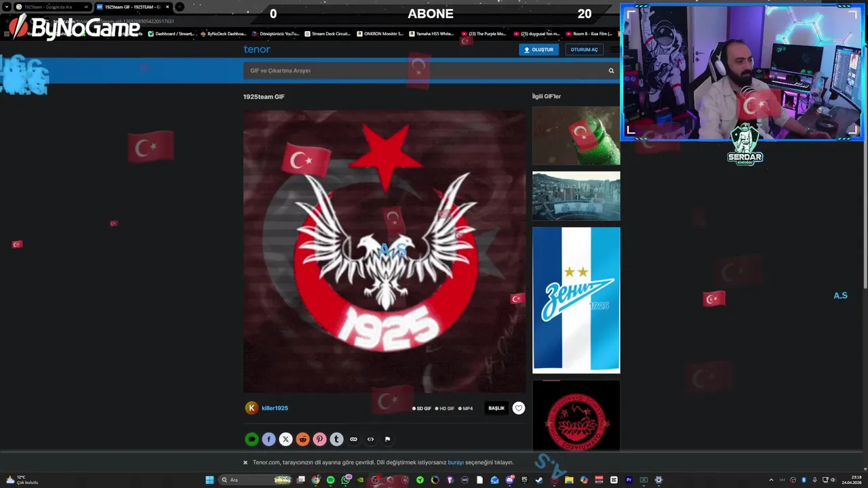Dismiss the Tenor language notice with X
The image size is (868, 488).
point(245,462)
